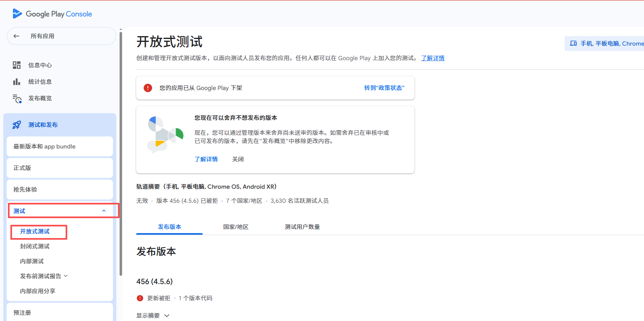The width and height of the screenshot is (644, 321).
Task: Go to 正式版 track
Action: click(x=60, y=168)
